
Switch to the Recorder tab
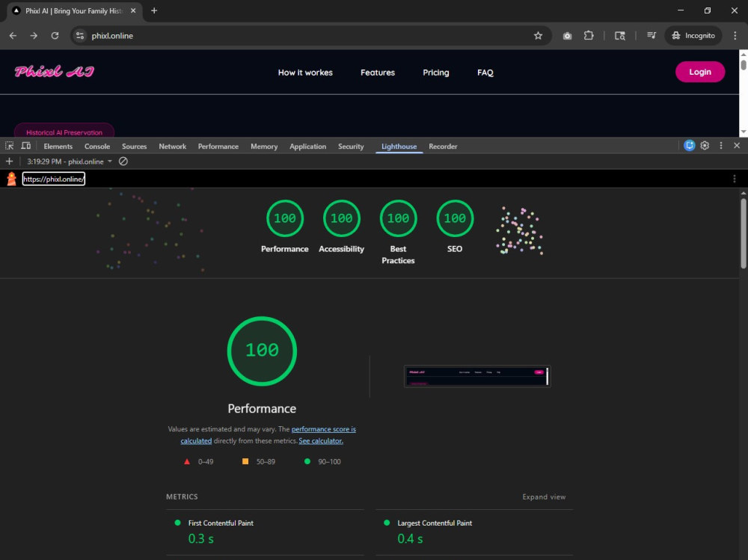(443, 147)
